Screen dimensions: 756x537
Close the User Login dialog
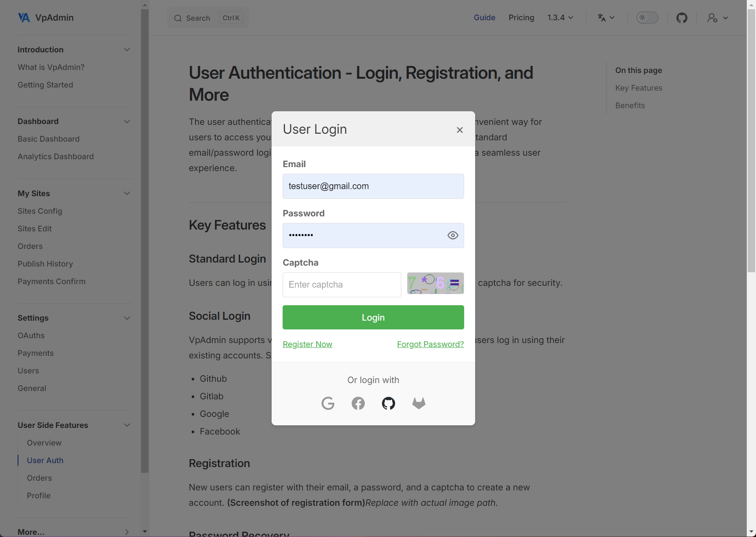[460, 130]
